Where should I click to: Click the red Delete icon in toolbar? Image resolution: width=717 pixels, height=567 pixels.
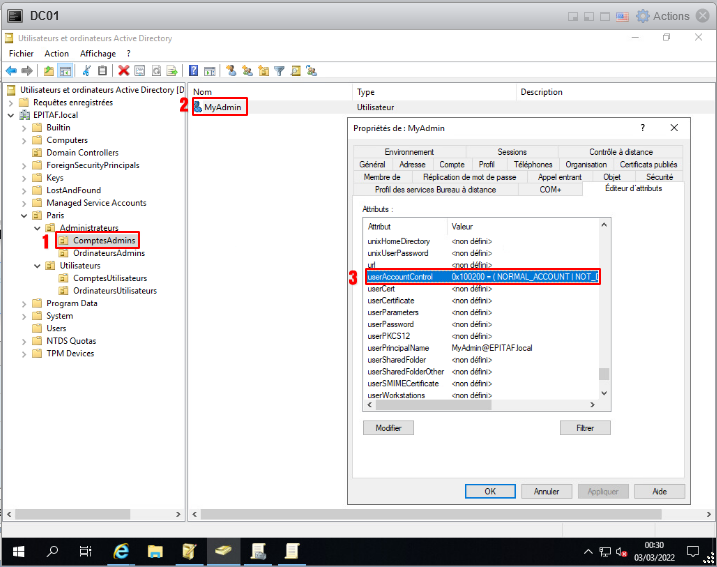click(x=124, y=71)
